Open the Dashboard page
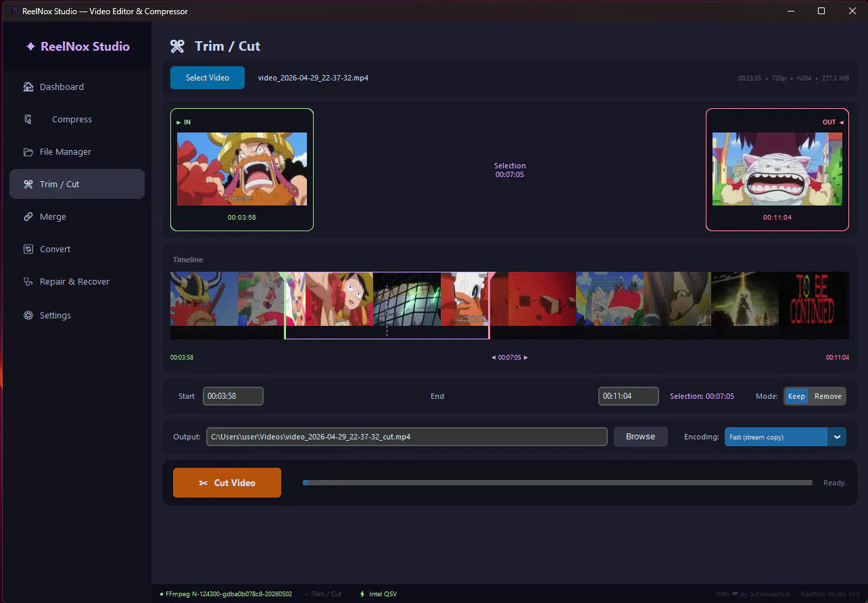 click(77, 87)
